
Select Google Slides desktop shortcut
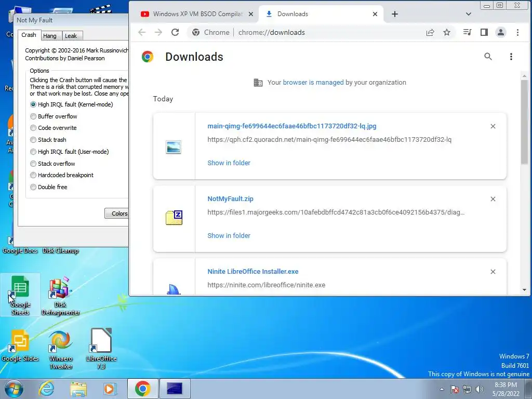20,346
